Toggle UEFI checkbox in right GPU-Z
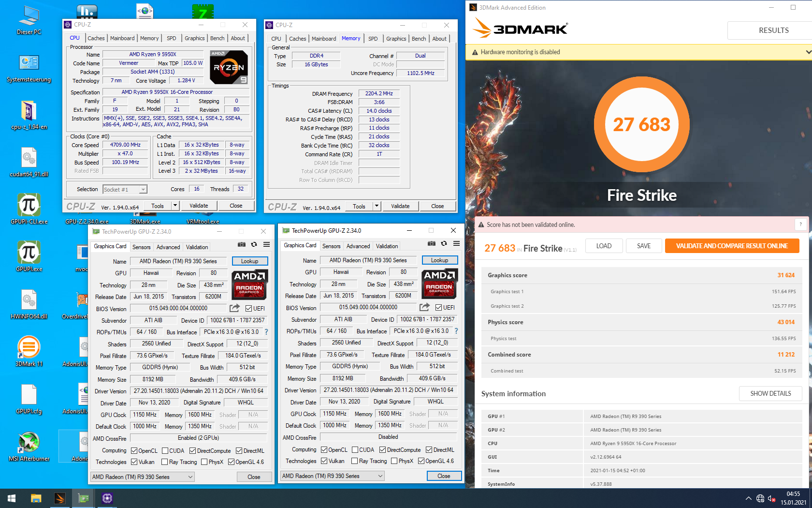 438,308
